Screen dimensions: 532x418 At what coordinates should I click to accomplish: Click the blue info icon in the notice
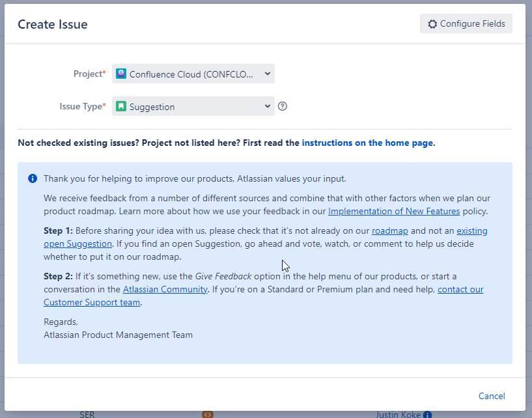point(33,178)
